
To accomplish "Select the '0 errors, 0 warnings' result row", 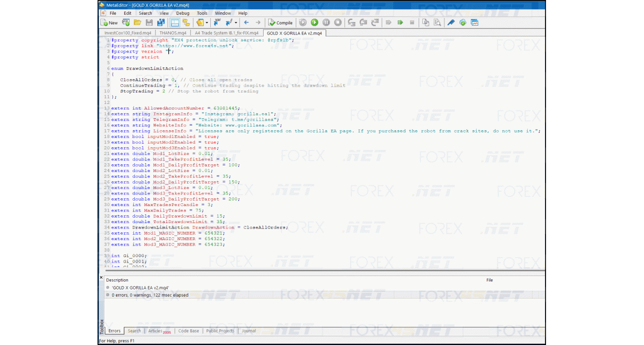I will coord(150,295).
